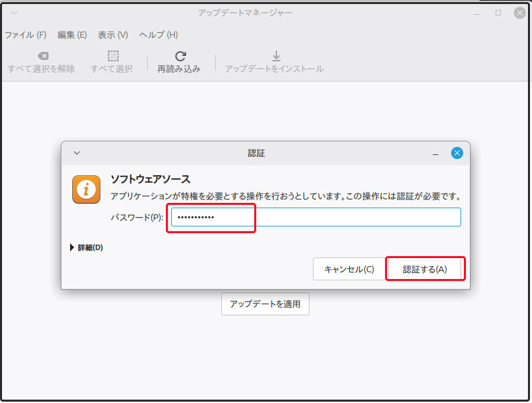The width and height of the screenshot is (532, 403).
Task: Click the ソフトウェアソース heading text
Action: pyautogui.click(x=150, y=179)
